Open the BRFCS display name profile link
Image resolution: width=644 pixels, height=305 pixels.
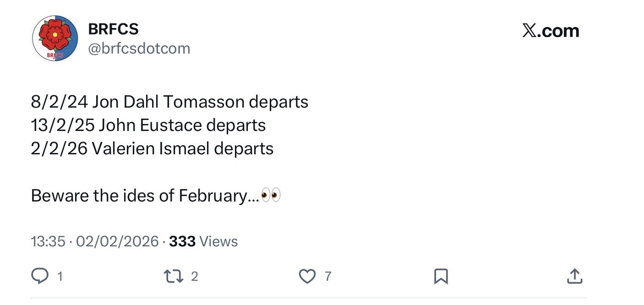coord(113,29)
